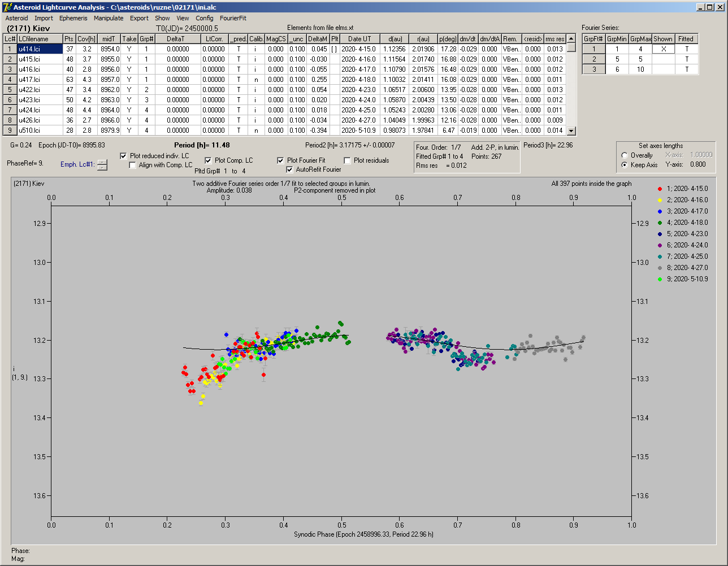Click the Take Y cell for u414.lci
The height and width of the screenshot is (566, 728).
tap(129, 49)
